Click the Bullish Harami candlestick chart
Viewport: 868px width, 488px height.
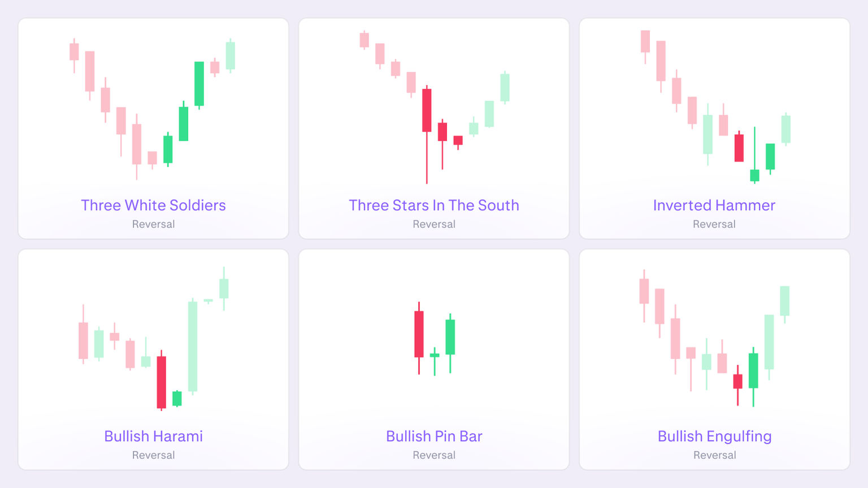(153, 339)
